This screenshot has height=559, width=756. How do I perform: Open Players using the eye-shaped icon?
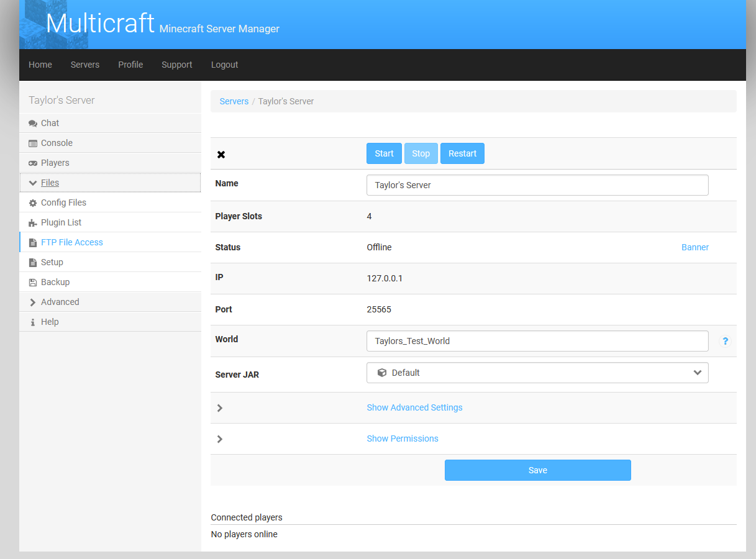pos(32,163)
